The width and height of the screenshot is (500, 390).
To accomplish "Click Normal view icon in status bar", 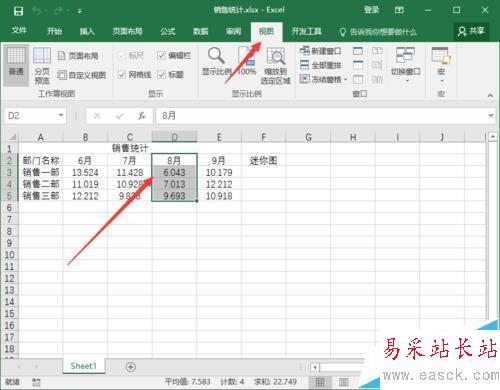I will point(320,382).
